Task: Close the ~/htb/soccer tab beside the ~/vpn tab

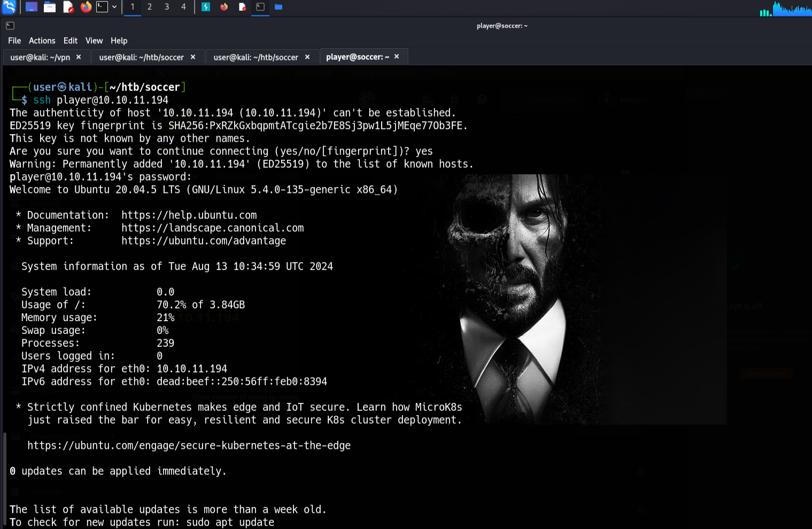Action: click(193, 57)
